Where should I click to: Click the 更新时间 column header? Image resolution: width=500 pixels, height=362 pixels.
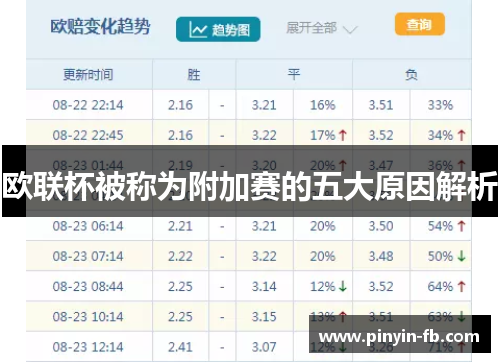[x=88, y=74]
